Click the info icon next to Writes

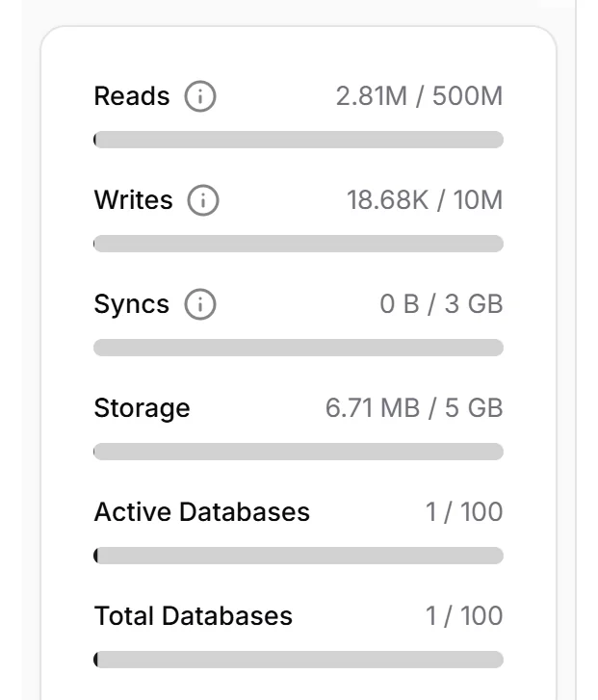pyautogui.click(x=204, y=201)
